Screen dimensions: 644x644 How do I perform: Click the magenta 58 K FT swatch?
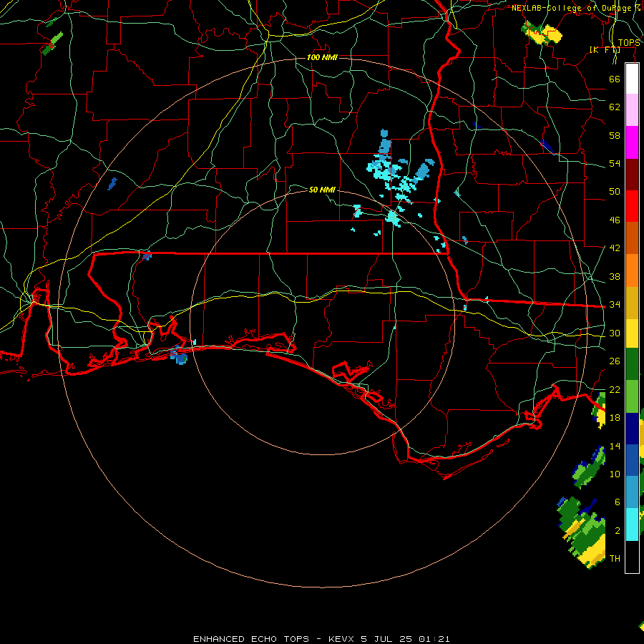pos(632,142)
